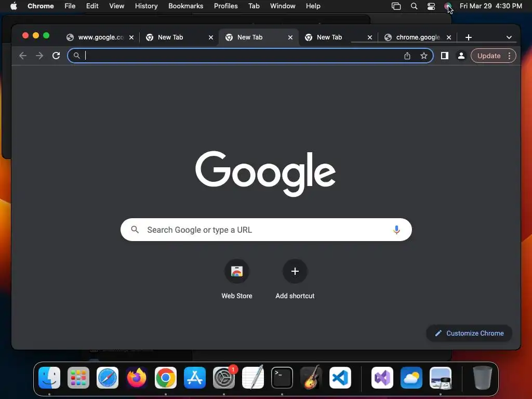Expand the tab search chevron
Viewport: 532px width, 399px height.
[x=509, y=37]
